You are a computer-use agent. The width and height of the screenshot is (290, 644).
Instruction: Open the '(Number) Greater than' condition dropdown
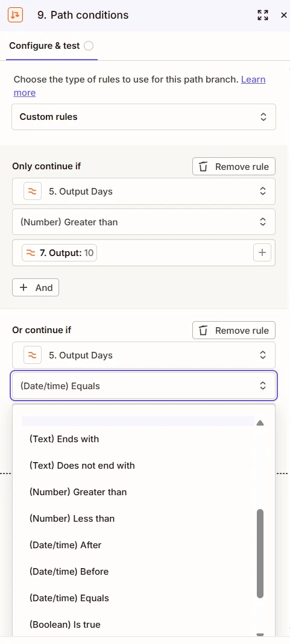143,222
